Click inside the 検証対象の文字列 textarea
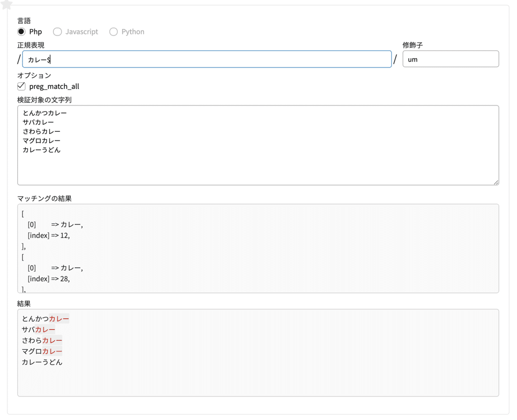This screenshot has width=517, height=420. pyautogui.click(x=258, y=145)
